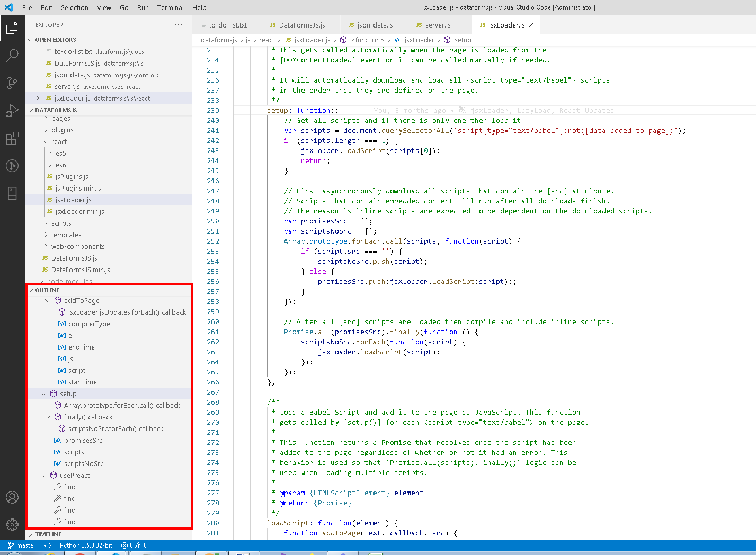The height and width of the screenshot is (555, 756).
Task: Click the More Actions ellipsis in Explorer
Action: coord(178,24)
